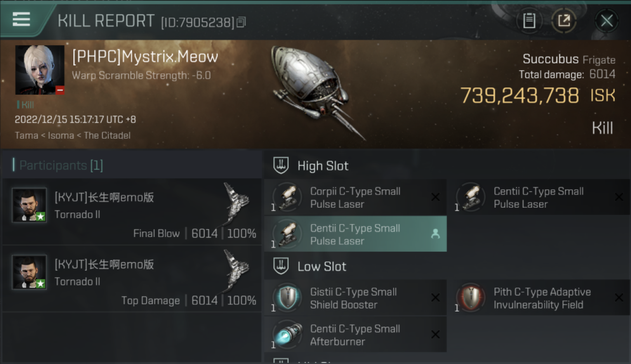Click the clipboard copy report icon
The height and width of the screenshot is (364, 631).
pos(529,21)
